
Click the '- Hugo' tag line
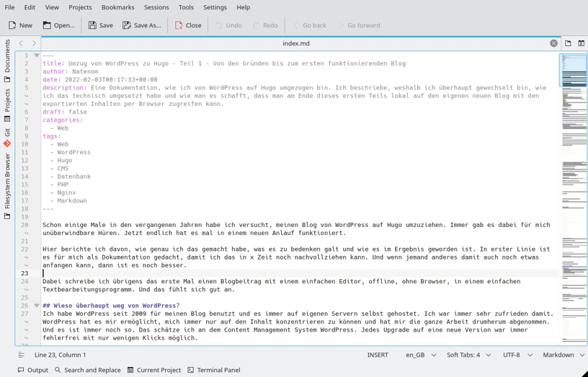pyautogui.click(x=61, y=160)
